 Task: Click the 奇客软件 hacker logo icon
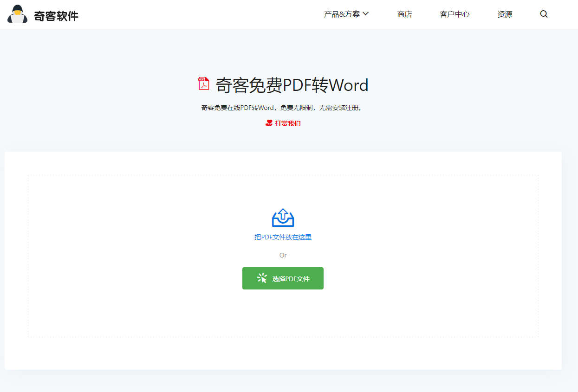point(17,14)
